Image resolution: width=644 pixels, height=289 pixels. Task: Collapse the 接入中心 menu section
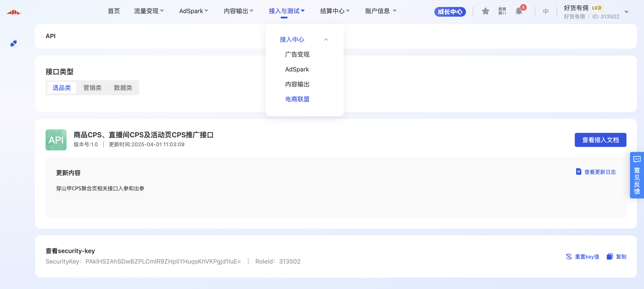326,39
